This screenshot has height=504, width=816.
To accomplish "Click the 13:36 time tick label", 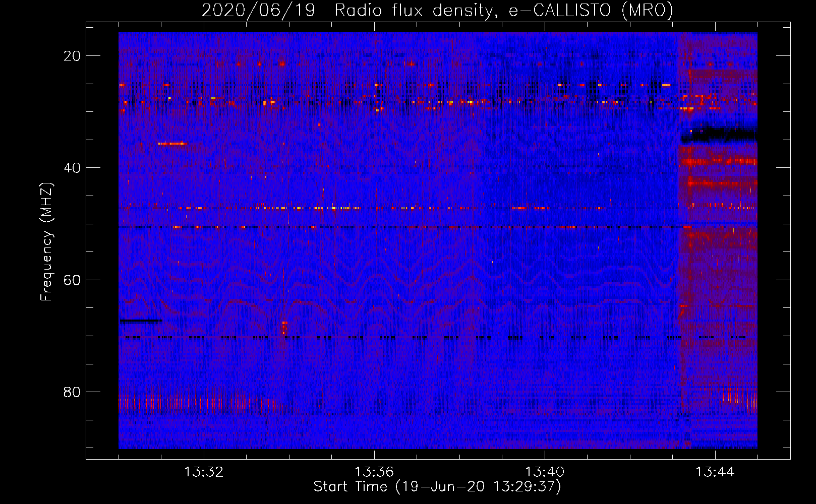I will [x=374, y=472].
